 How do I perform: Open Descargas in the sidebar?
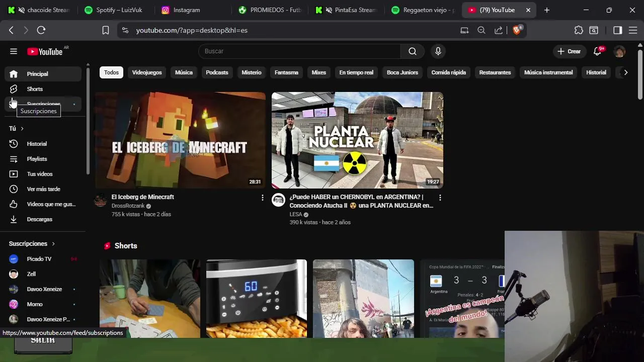tap(43, 219)
